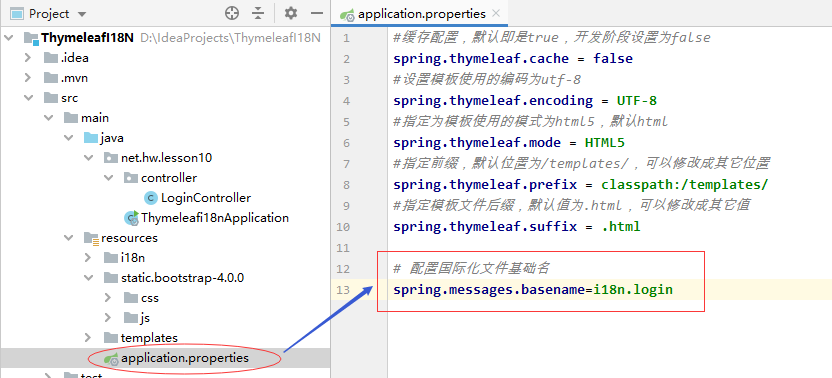
Task: Open Project panel settings gear
Action: 291,13
